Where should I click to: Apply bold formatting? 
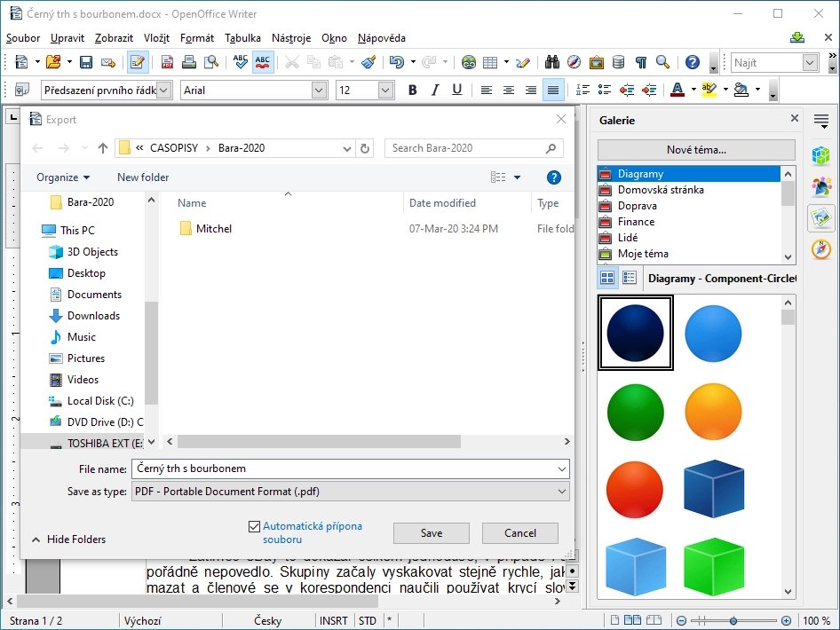point(412,90)
